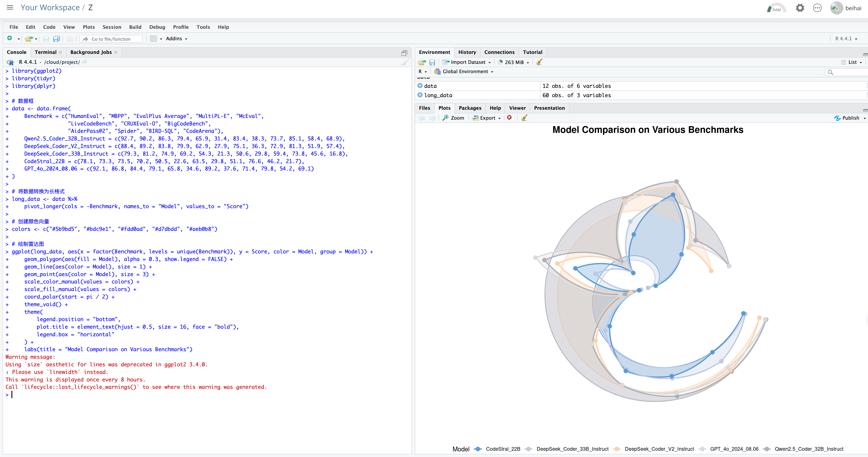868x457 pixels.
Task: Click the workspace panes layout icon
Action: pyautogui.click(x=153, y=39)
